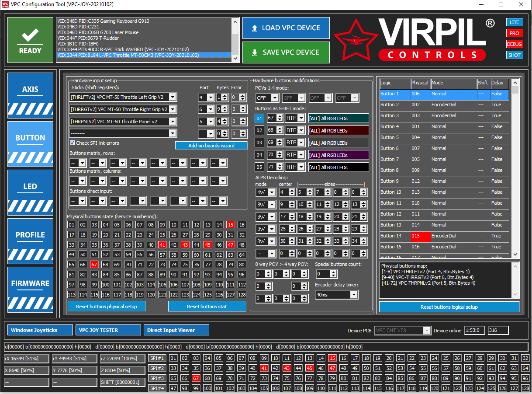Select Button 14 row with red 015

click(444, 236)
